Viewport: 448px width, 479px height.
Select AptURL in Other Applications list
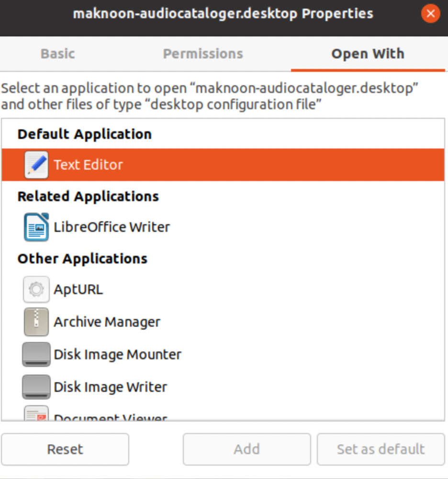(x=78, y=289)
